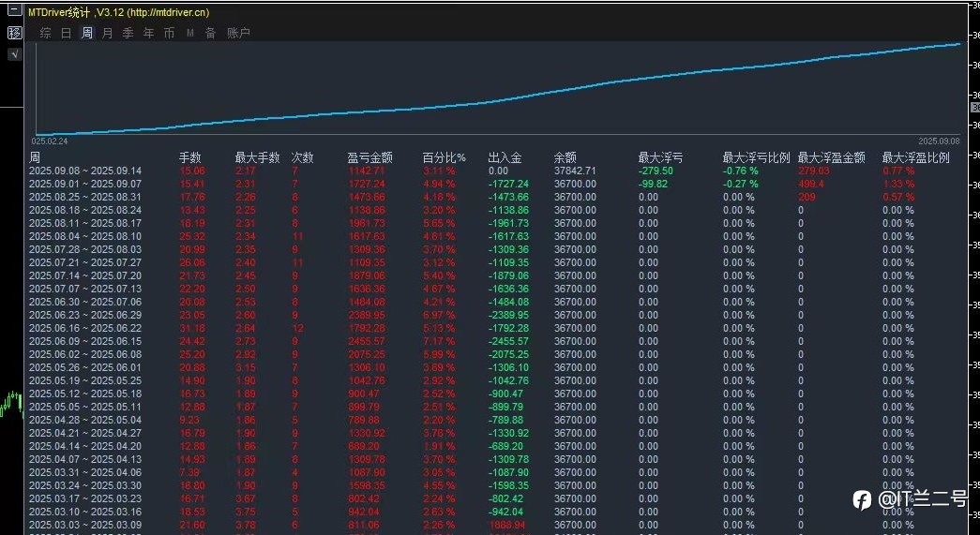980x535 pixels.
Task: Click the 最大手数 column header
Action: point(258,158)
